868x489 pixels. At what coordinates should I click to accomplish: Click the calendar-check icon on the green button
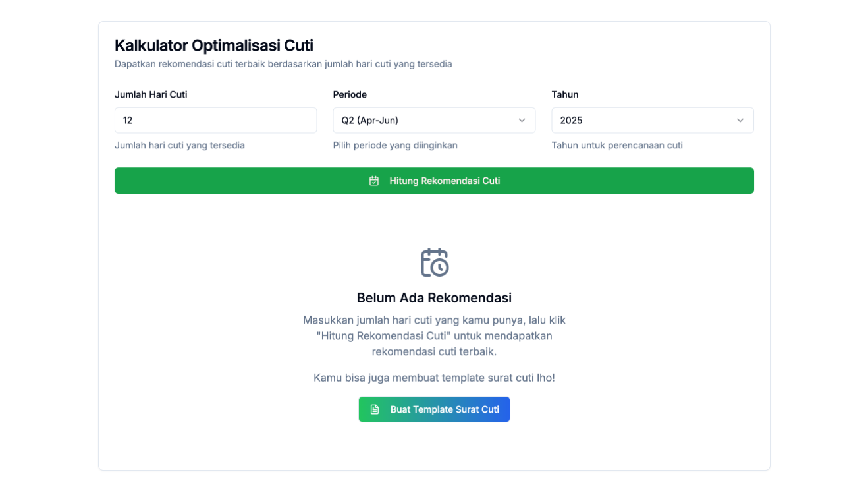[x=374, y=181]
